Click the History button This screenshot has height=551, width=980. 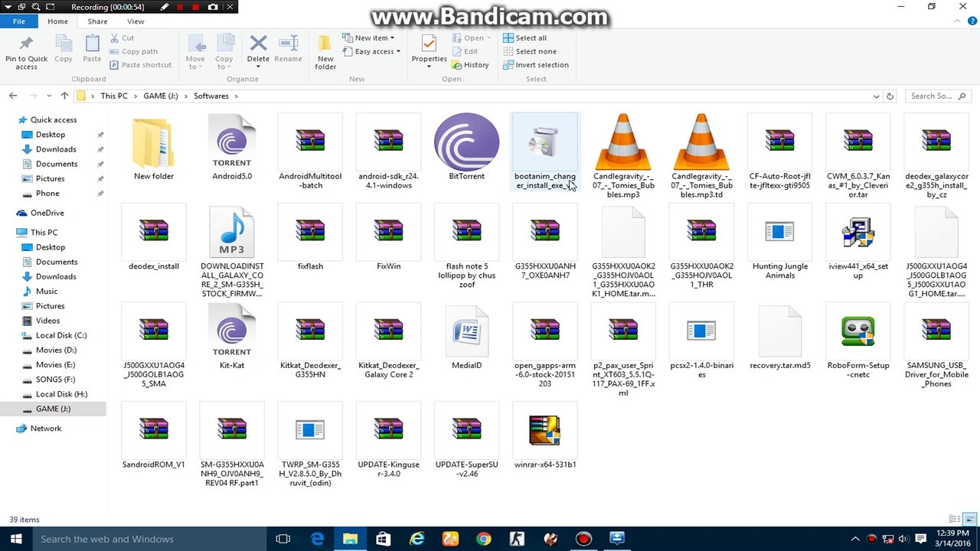[469, 65]
